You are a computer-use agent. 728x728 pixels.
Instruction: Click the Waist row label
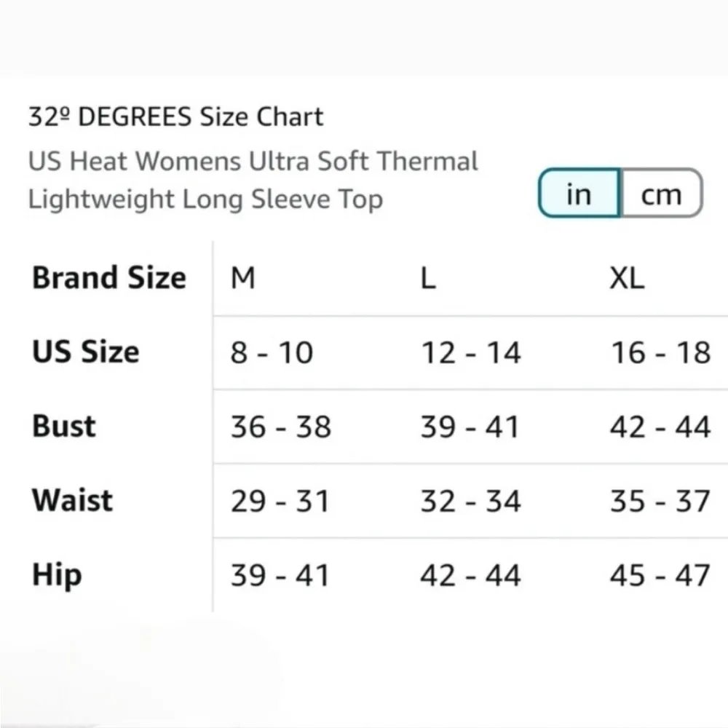click(x=72, y=501)
